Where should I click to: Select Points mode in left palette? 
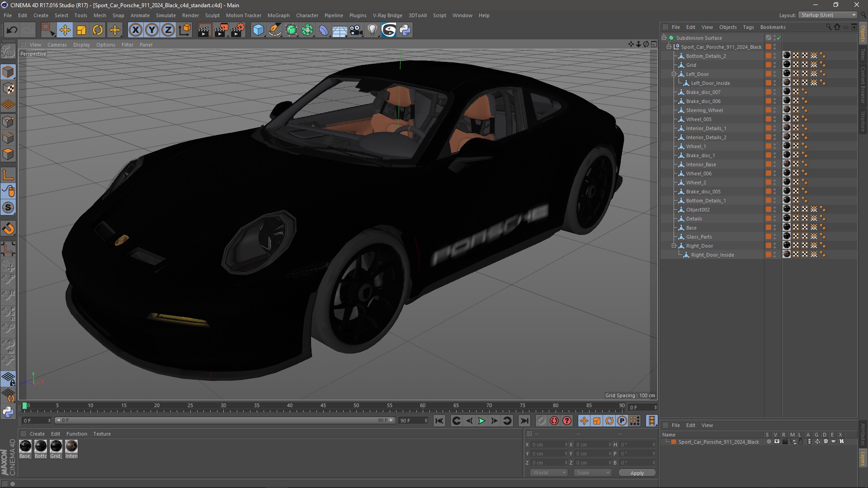point(8,122)
